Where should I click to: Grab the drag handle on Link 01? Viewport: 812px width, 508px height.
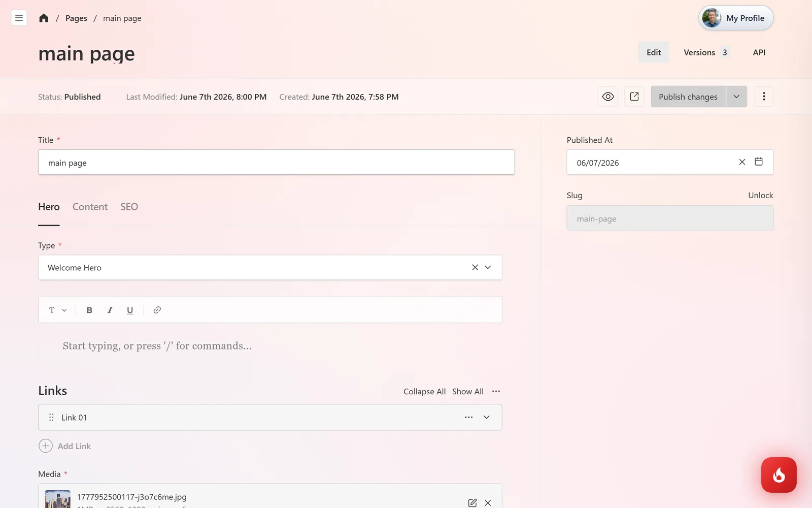click(51, 417)
